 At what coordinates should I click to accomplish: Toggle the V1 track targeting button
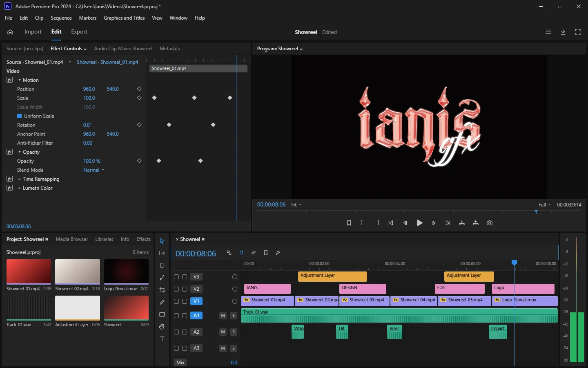(196, 301)
